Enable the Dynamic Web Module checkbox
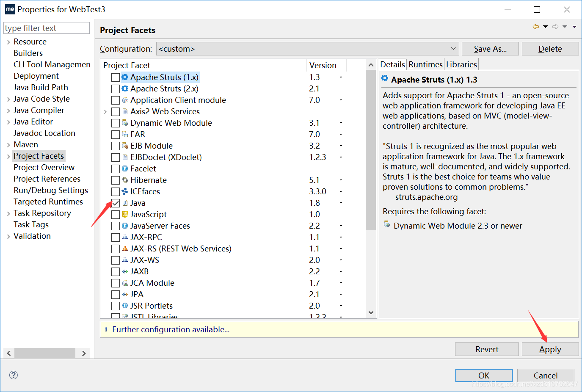Screen dimensions: 582x392 point(115,123)
